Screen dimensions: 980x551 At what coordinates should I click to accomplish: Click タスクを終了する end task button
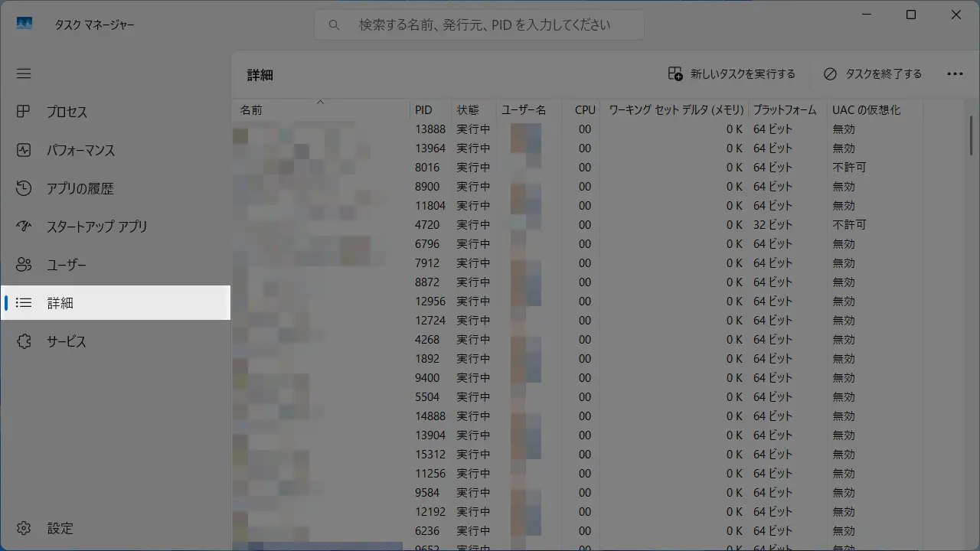coord(873,74)
